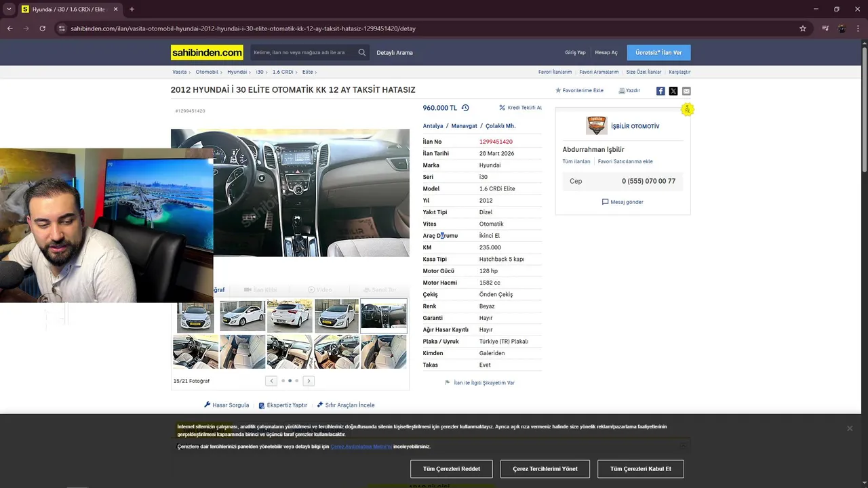Click Tüm Çerezleri Kabul Et button
This screenshot has width=868, height=488.
click(641, 469)
